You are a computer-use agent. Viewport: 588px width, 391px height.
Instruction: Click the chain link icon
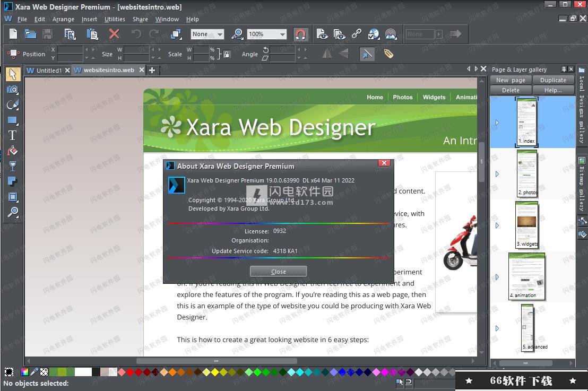356,34
